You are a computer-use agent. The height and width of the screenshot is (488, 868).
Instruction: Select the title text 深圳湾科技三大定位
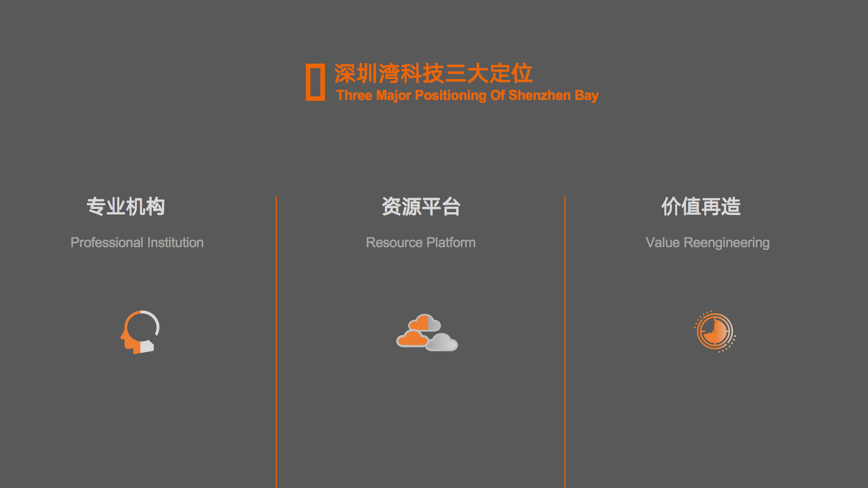click(433, 74)
